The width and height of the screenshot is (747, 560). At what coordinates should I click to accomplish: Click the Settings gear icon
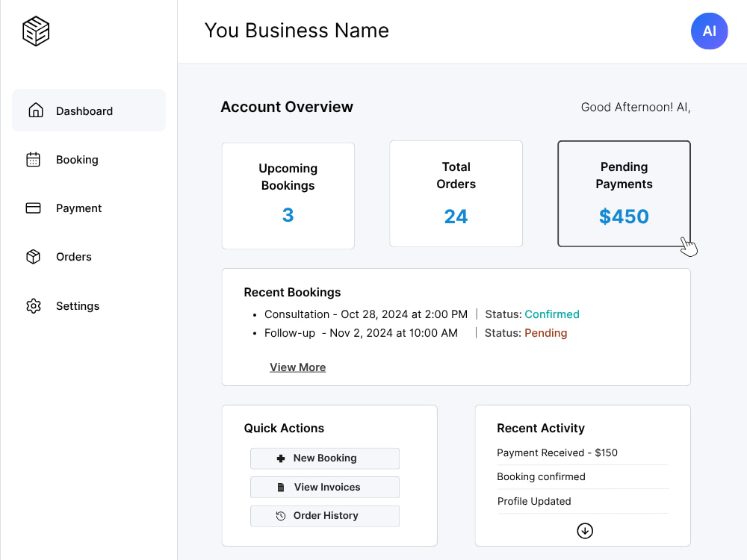point(34,305)
